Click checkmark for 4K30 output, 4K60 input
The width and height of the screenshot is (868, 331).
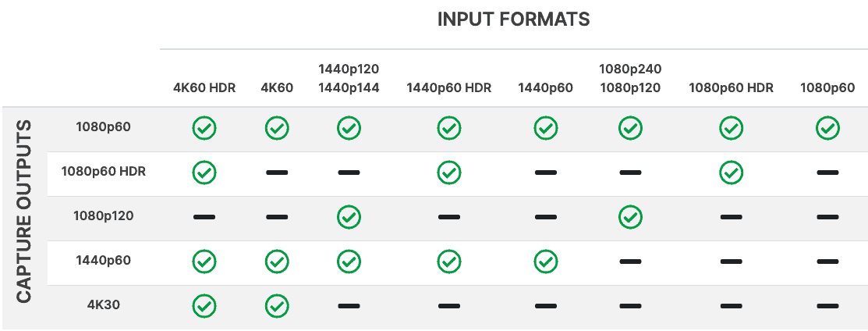tap(277, 306)
